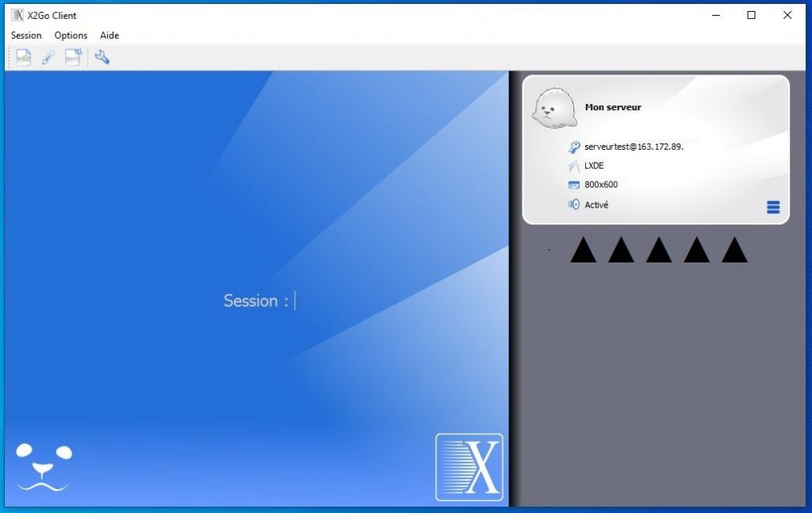Open preferences with the wrench icon
Viewport: 812px width, 513px height.
click(x=101, y=57)
